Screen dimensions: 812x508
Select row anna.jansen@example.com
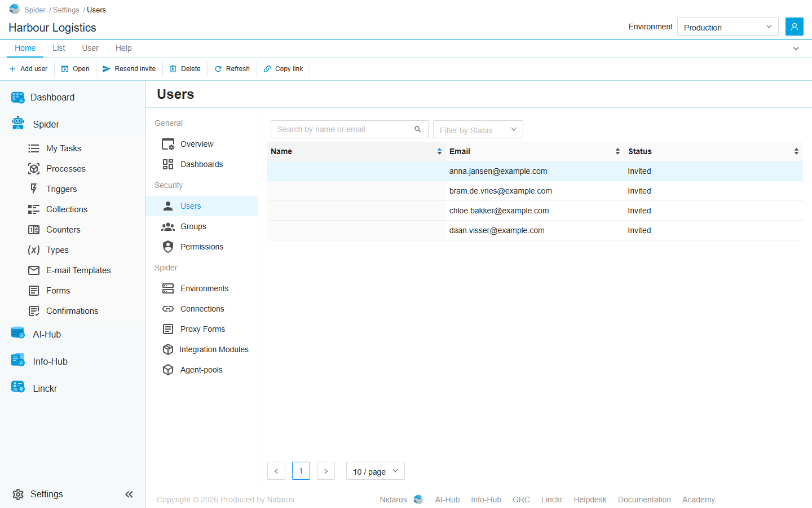(535, 171)
